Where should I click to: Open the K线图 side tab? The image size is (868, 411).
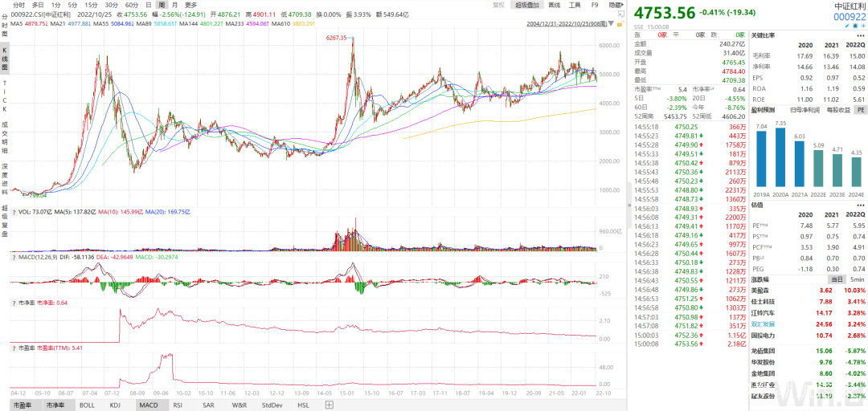click(x=5, y=59)
